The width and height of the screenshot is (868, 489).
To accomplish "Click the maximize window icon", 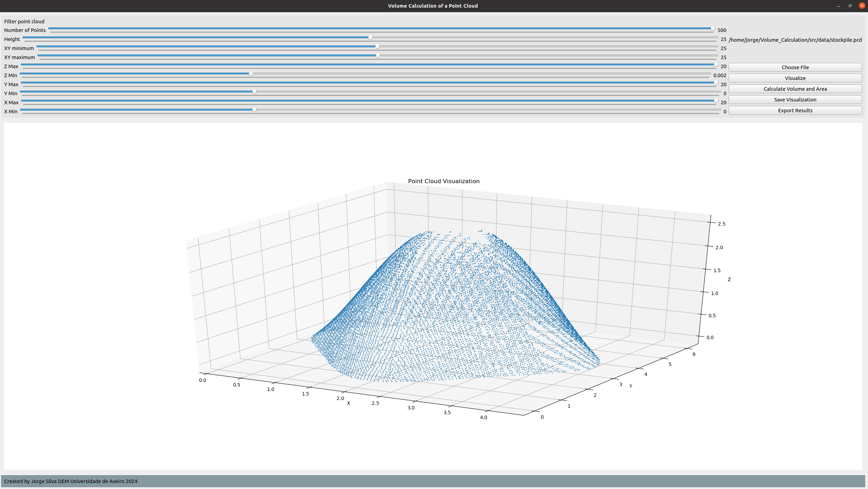I will click(x=850, y=6).
